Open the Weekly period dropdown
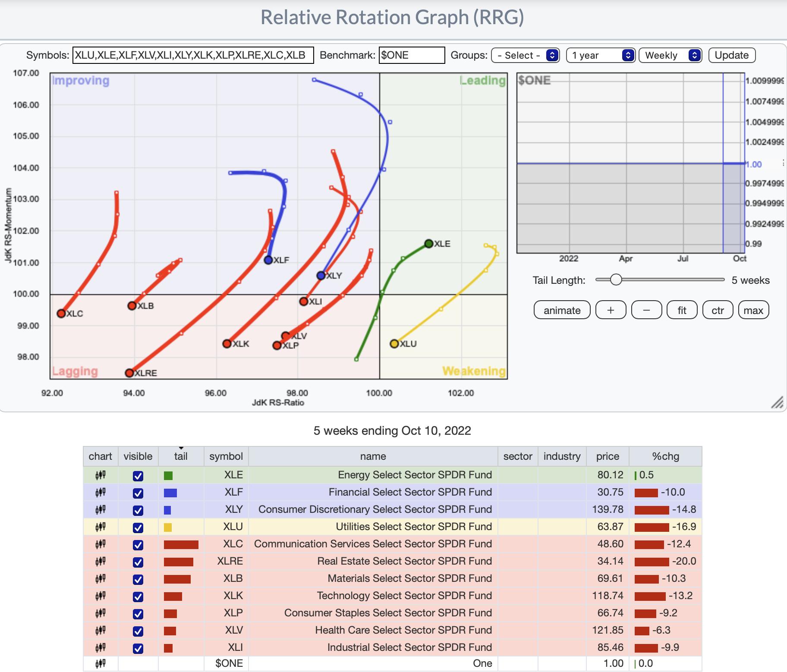 671,55
